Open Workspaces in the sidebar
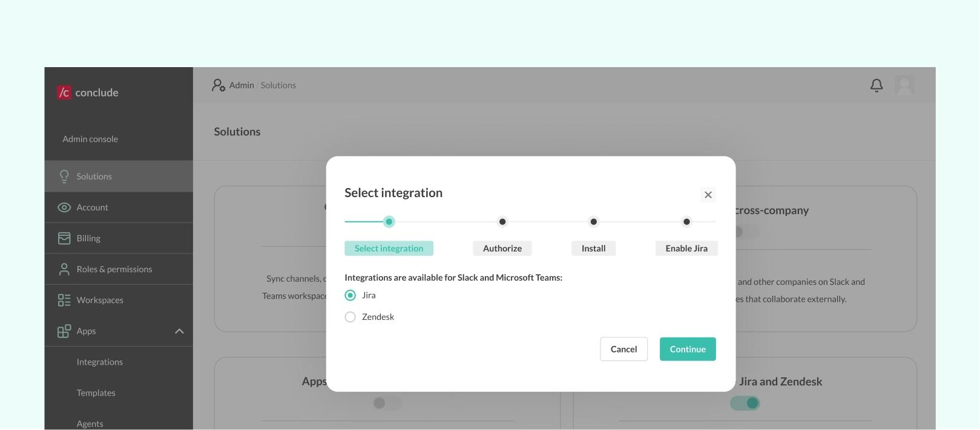 pyautogui.click(x=119, y=300)
